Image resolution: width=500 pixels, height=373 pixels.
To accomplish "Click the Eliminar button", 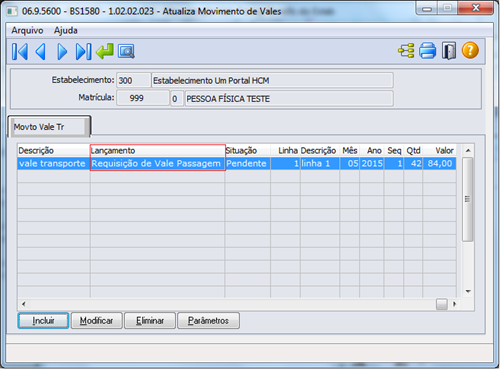I will (150, 321).
